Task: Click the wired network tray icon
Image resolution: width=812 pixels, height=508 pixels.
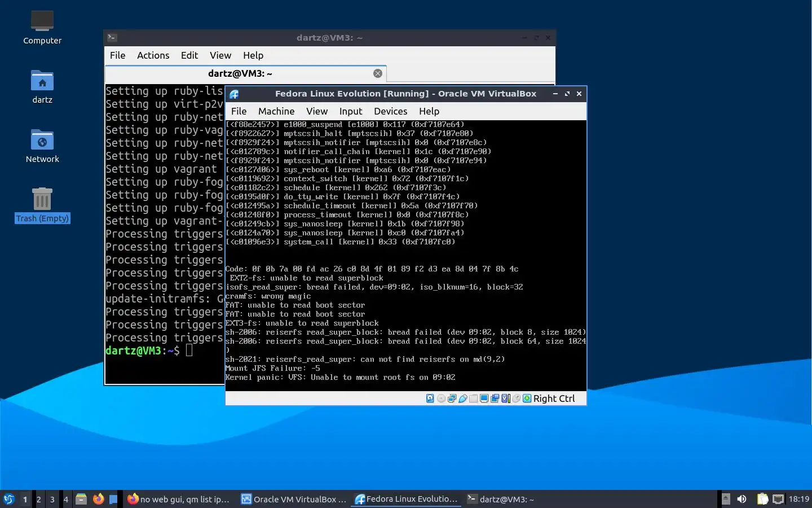Action: 778,499
